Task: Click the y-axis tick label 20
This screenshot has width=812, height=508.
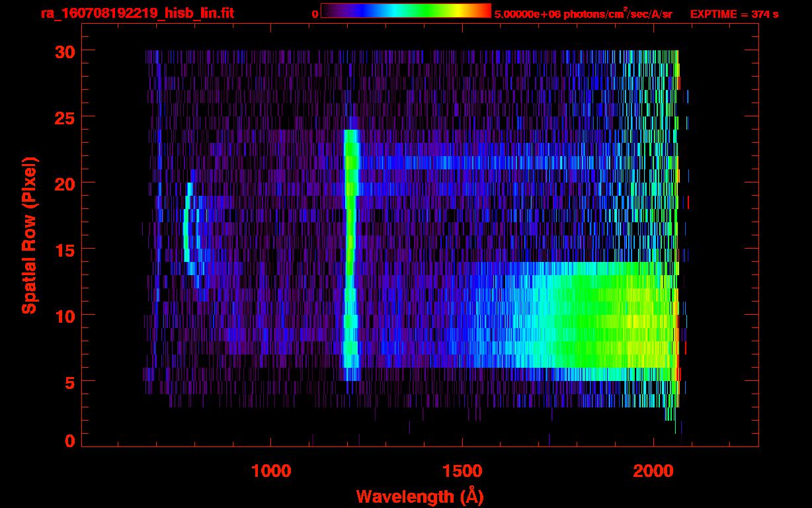Action: click(x=63, y=183)
